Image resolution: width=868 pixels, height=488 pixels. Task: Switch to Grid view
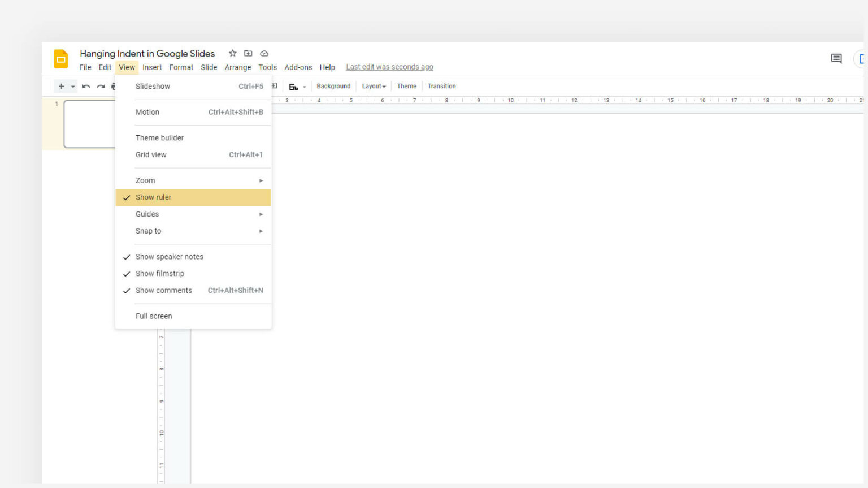click(x=193, y=155)
